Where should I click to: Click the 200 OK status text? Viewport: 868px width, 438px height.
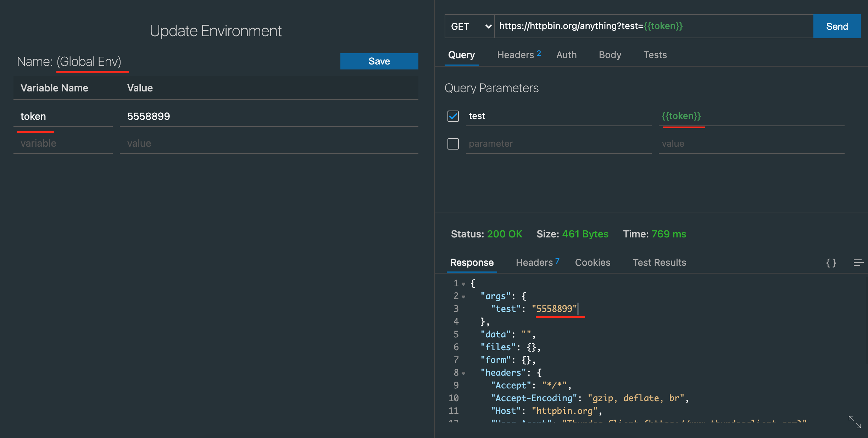point(505,234)
